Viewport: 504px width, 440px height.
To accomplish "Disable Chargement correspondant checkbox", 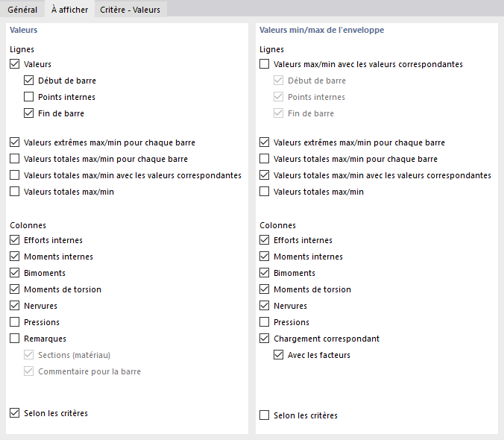I will (x=265, y=339).
